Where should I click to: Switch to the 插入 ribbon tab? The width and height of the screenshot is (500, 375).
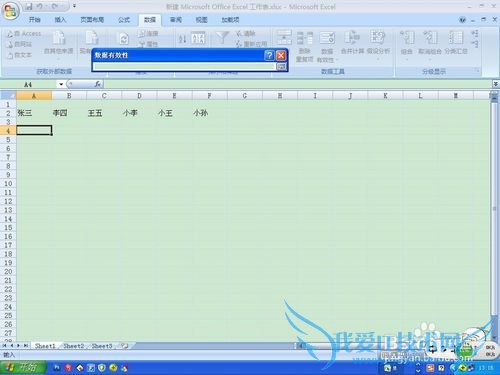[60, 20]
